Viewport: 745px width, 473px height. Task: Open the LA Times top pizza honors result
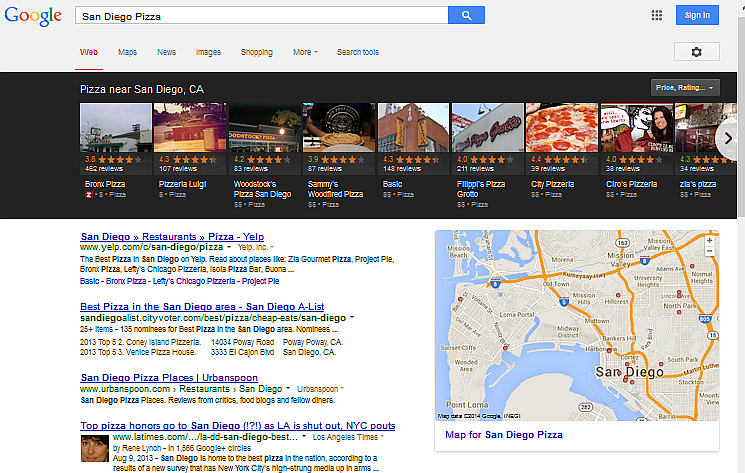click(238, 426)
